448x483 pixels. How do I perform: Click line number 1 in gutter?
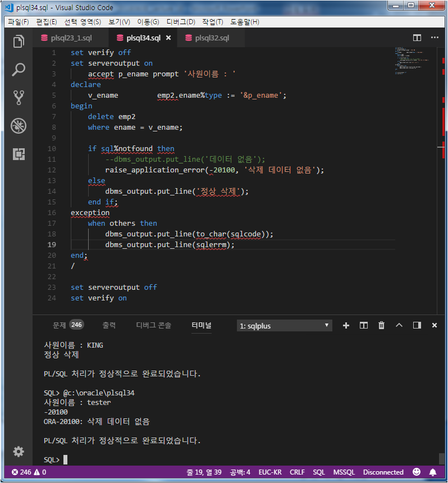(x=54, y=53)
